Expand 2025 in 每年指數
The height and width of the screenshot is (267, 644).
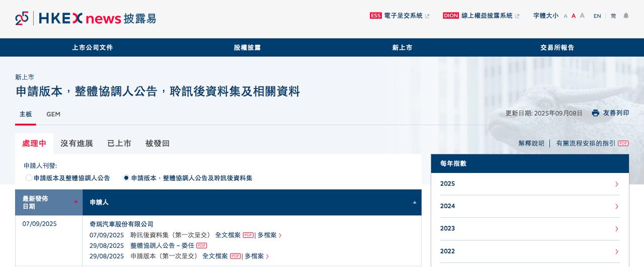coord(530,184)
